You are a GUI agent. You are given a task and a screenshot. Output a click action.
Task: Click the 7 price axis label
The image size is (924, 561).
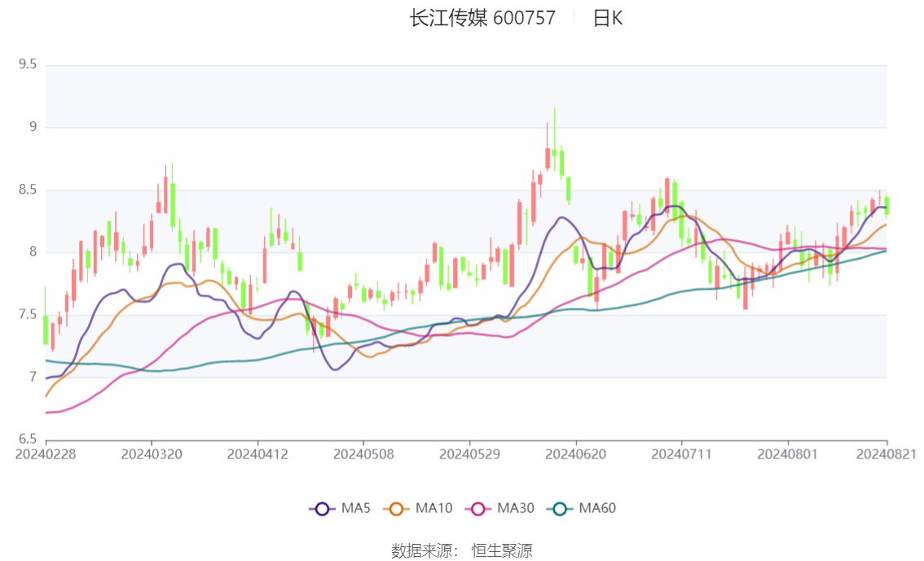(x=33, y=377)
